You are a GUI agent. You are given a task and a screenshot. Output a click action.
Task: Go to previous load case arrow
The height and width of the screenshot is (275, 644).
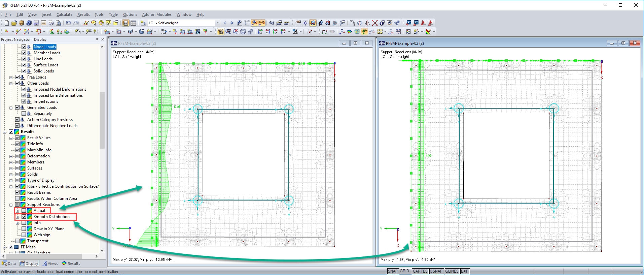tap(225, 23)
